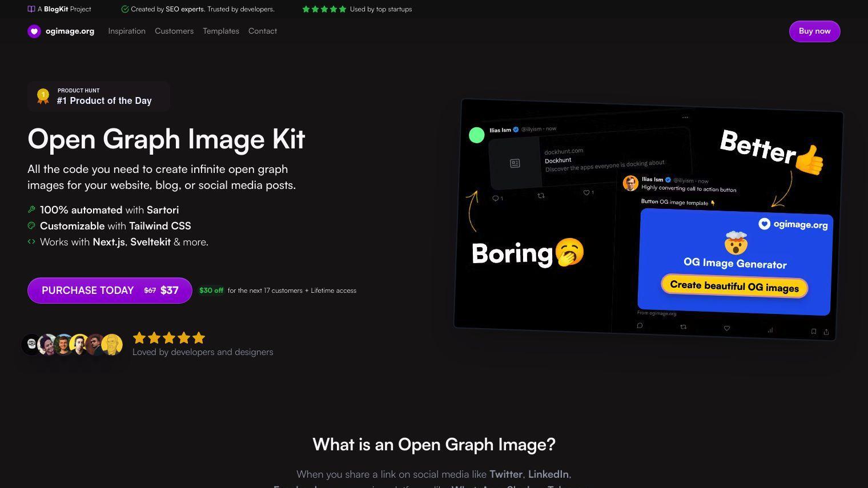Click 'What is an Open Graph Image?' heading
The height and width of the screenshot is (488, 868).
click(x=434, y=445)
